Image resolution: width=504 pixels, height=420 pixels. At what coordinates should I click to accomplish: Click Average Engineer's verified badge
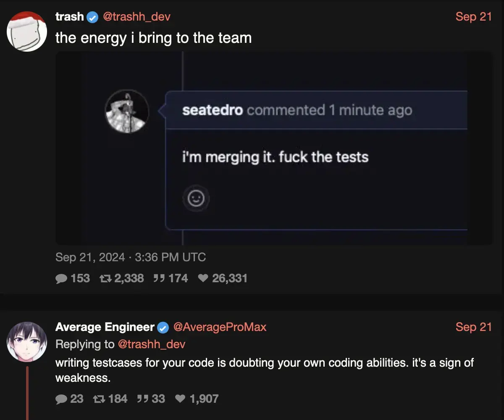pos(163,328)
